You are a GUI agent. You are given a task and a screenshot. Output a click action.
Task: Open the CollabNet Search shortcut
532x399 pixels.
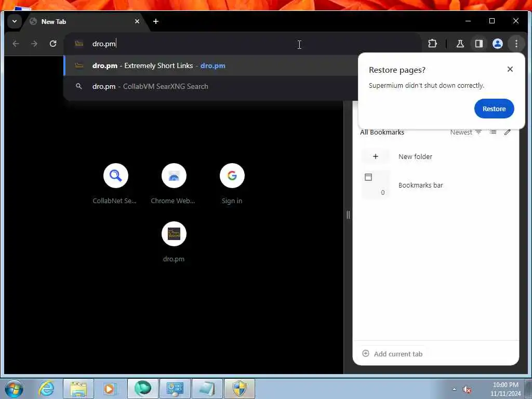[115, 183]
